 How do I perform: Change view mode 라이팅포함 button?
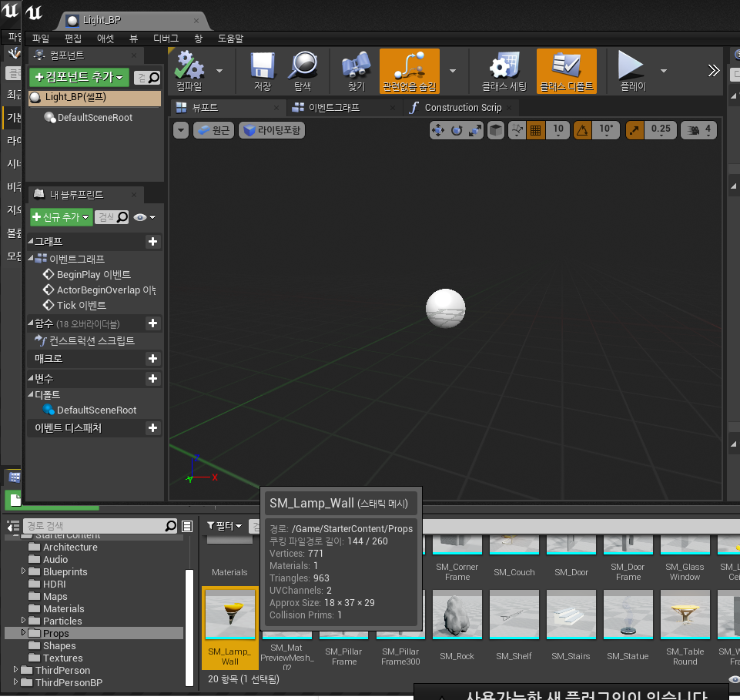[272, 130]
